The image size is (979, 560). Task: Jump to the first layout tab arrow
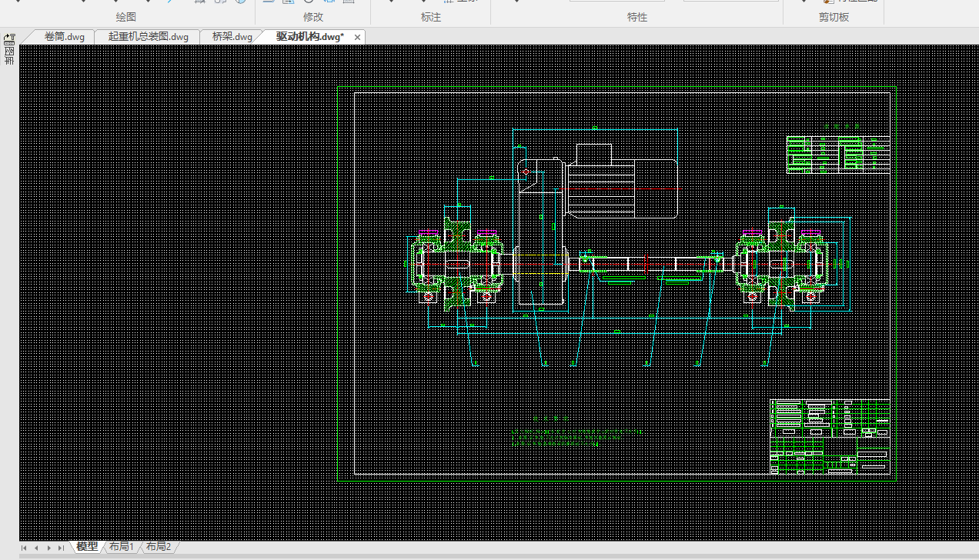pos(25,548)
